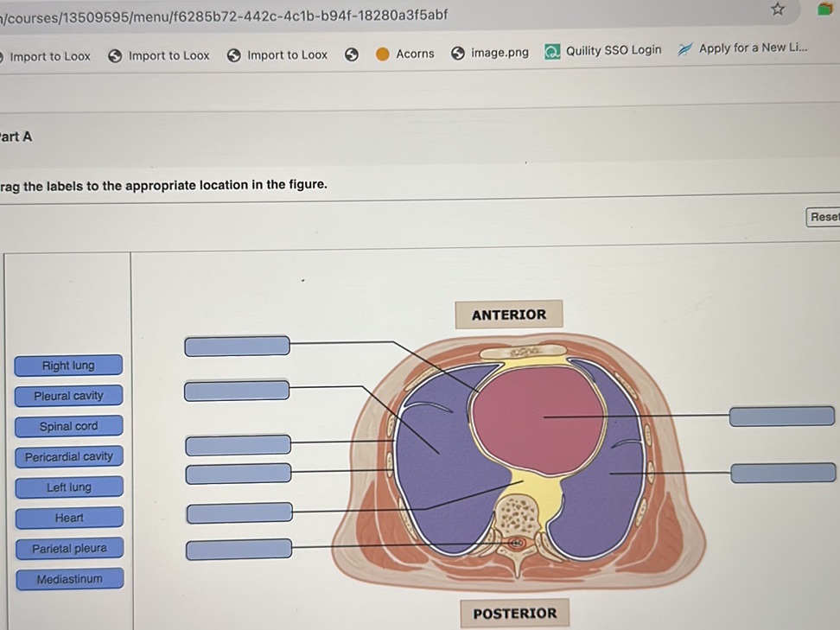
Task: Select the Mediastinum label
Action: coord(69,579)
